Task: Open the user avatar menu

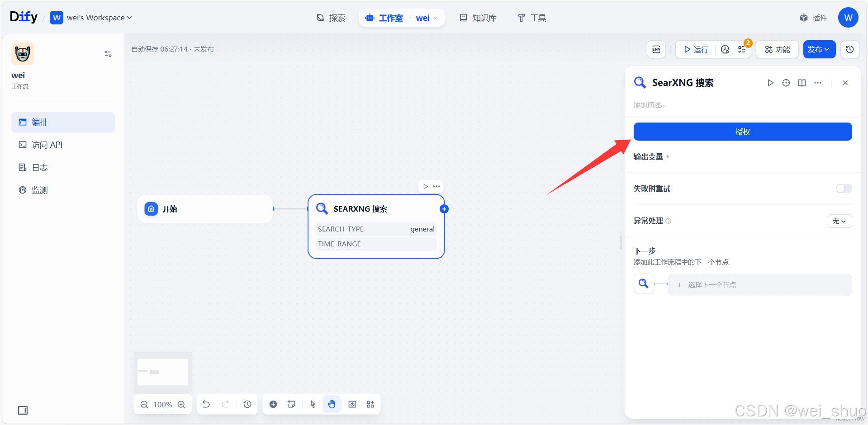Action: coord(848,18)
